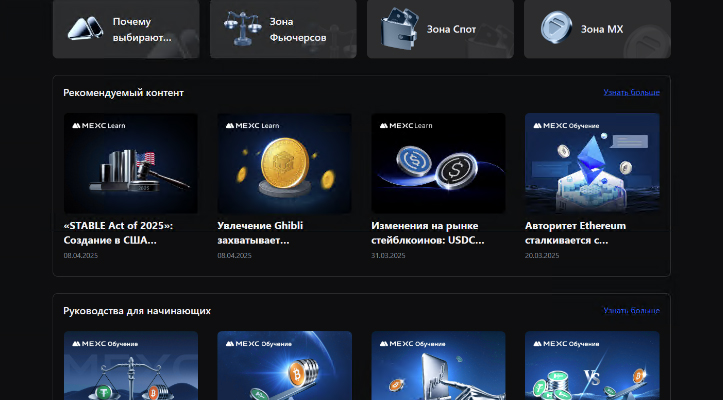
Task: Click the date 20.03.2025 under Ethereum article
Action: [542, 256]
